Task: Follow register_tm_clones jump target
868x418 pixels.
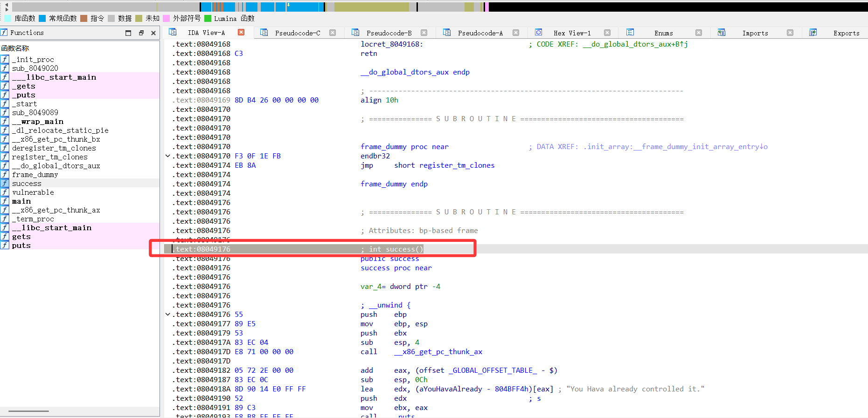Action: 457,165
